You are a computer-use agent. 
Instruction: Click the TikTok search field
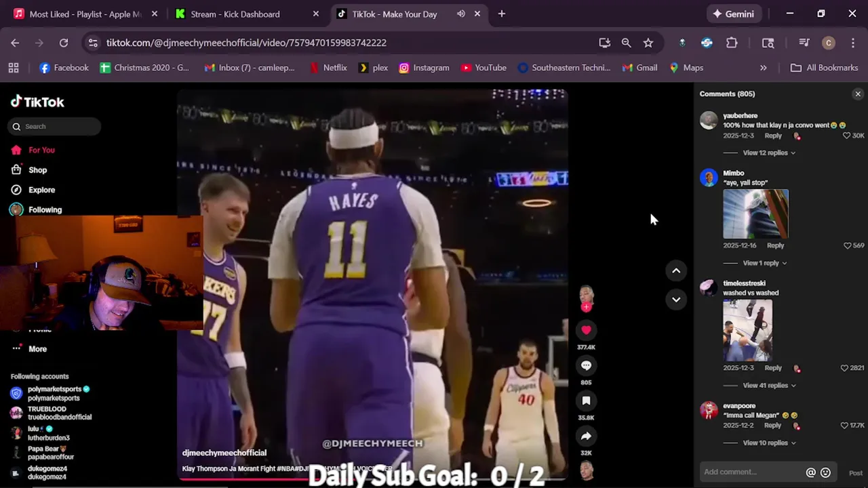pyautogui.click(x=56, y=126)
